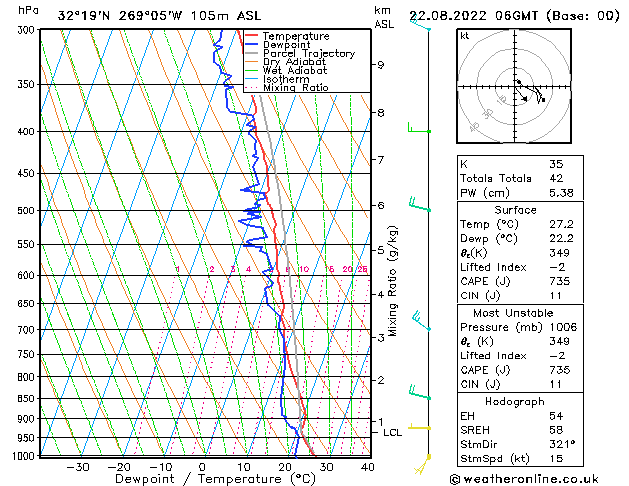Click the gray Parcel Trajectory swatch in legend

[251, 53]
